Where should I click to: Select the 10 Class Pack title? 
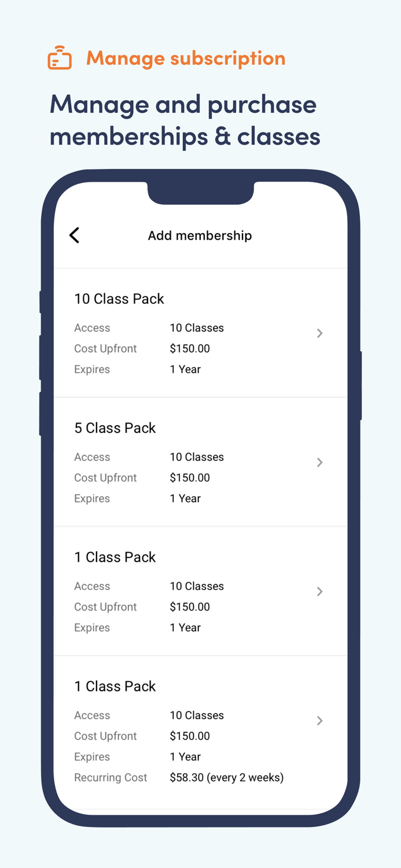pos(119,299)
